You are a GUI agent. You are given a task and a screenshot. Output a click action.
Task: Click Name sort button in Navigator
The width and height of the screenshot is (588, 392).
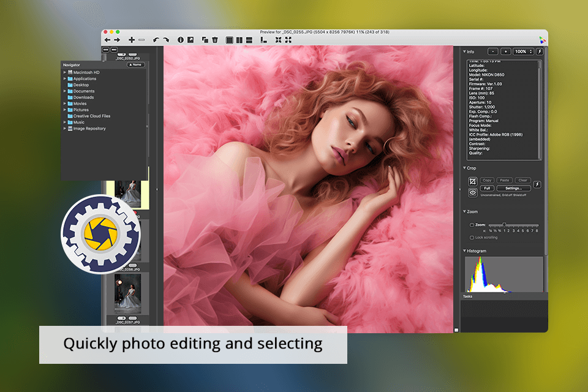(x=135, y=64)
